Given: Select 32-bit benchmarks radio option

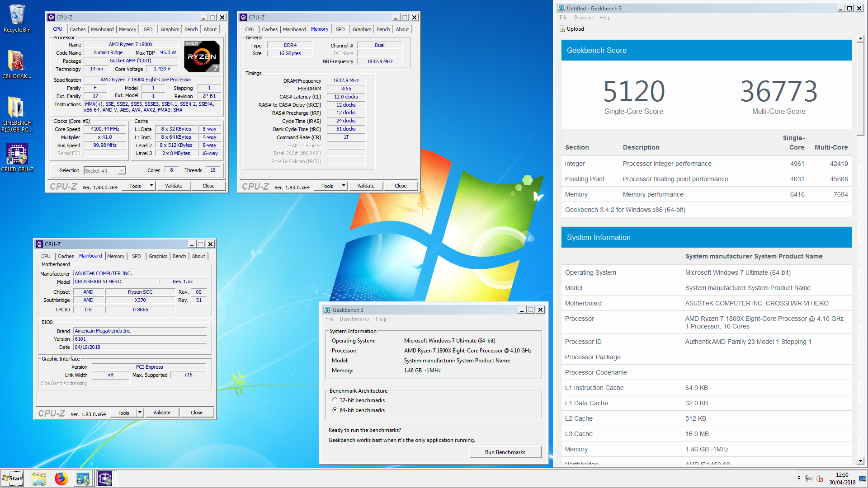Looking at the screenshot, I should click(x=335, y=400).
